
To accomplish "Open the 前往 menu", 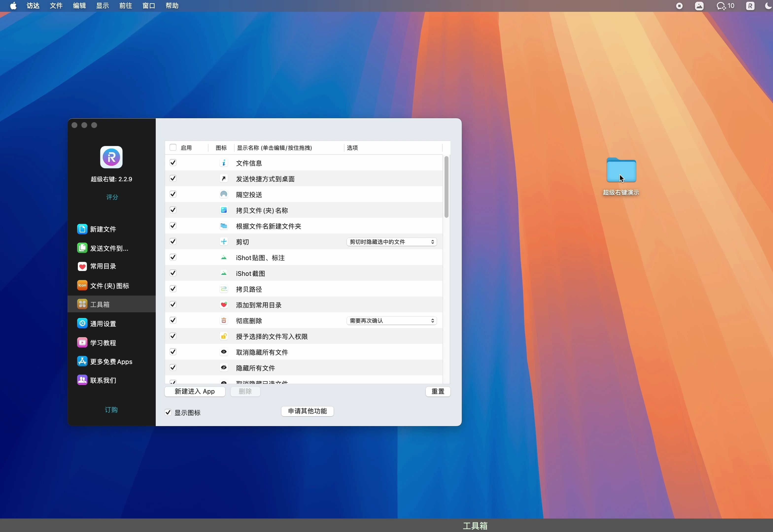I will 126,6.
